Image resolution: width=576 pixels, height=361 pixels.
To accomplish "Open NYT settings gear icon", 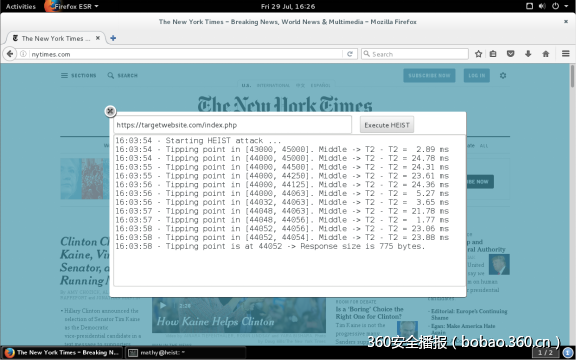I will click(x=503, y=75).
